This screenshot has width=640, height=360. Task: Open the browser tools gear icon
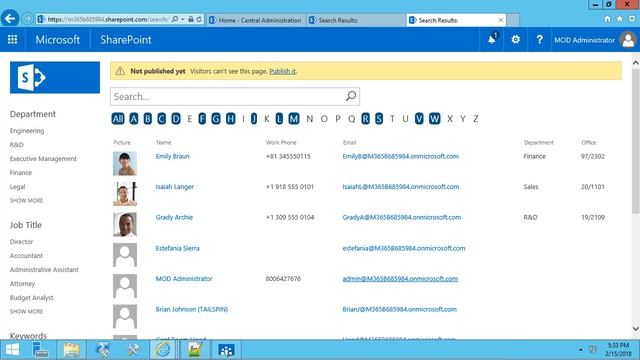[x=632, y=19]
